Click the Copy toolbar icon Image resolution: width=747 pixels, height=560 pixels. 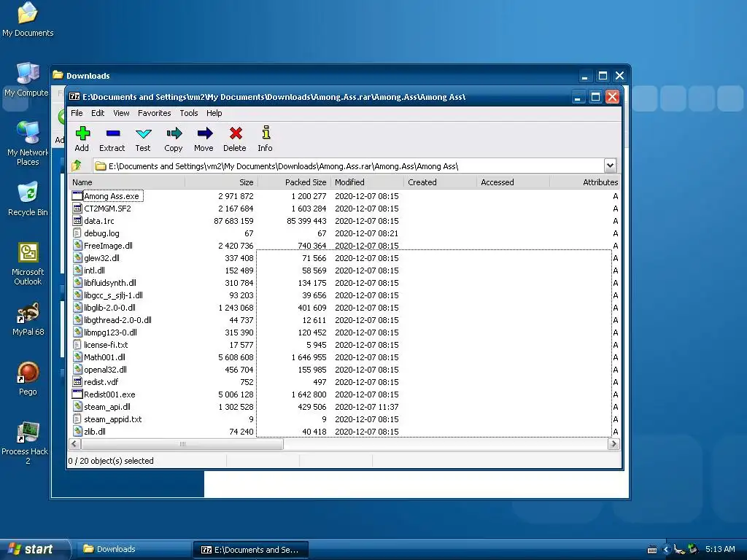click(174, 133)
